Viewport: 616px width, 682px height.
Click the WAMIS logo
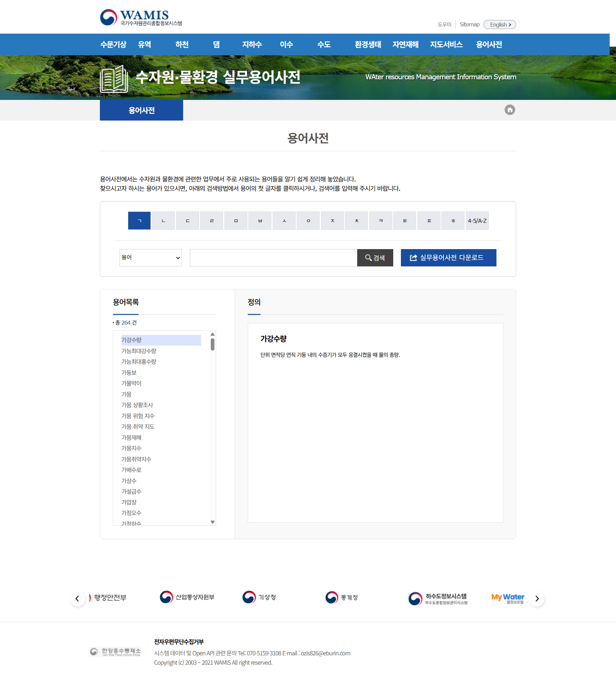click(x=141, y=18)
